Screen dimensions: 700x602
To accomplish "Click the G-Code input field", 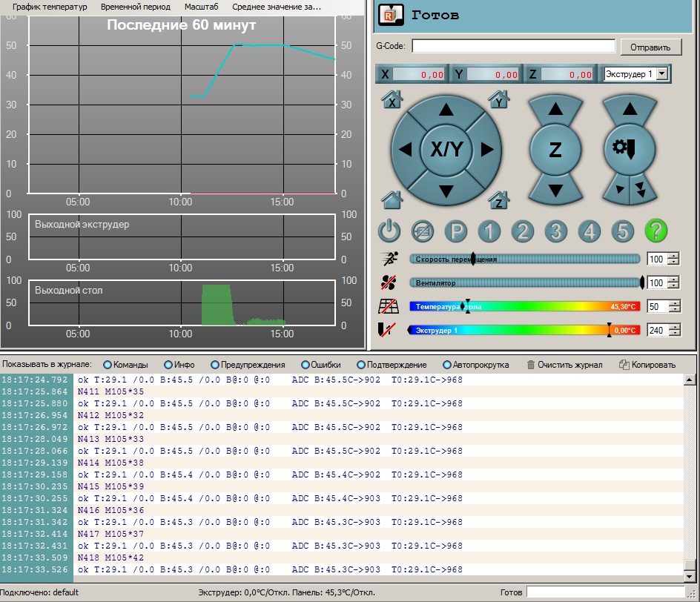I will (x=513, y=46).
